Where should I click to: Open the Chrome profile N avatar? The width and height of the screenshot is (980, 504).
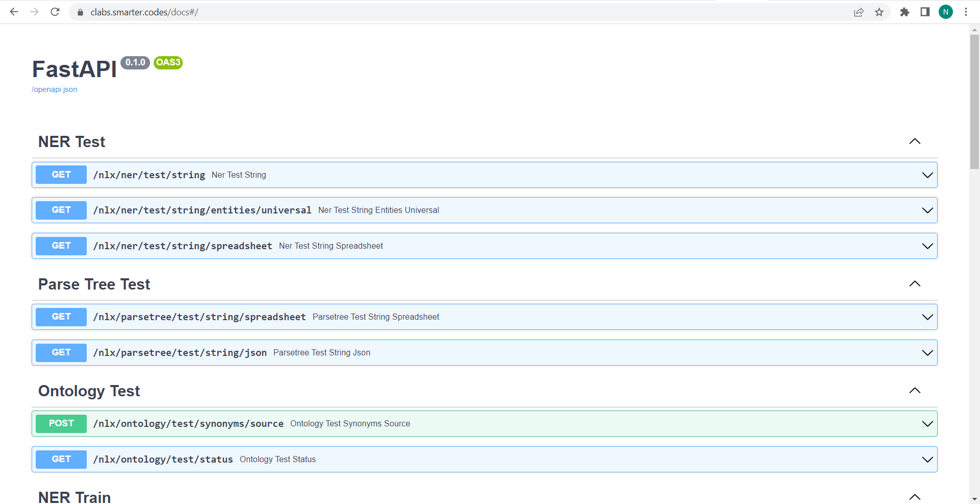pos(946,12)
